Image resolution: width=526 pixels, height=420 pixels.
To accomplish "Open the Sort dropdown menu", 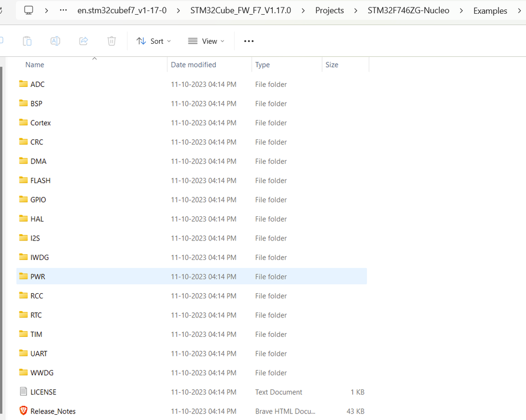I will pos(154,41).
